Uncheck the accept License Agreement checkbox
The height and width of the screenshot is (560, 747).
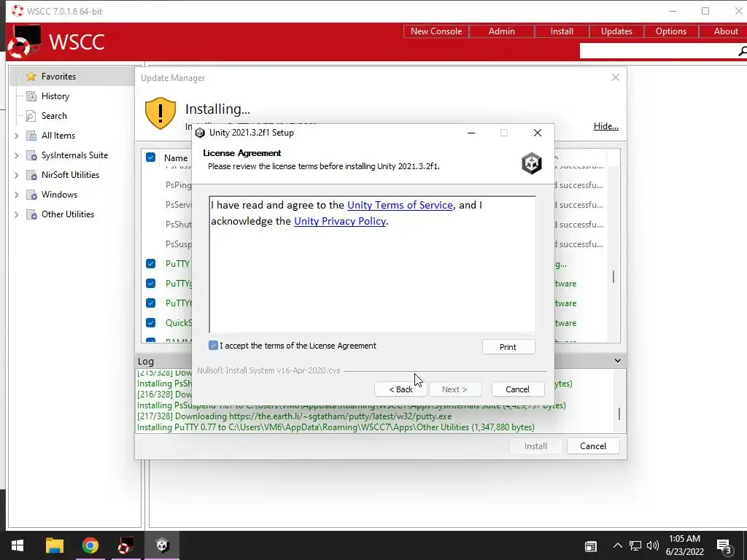pyautogui.click(x=214, y=346)
